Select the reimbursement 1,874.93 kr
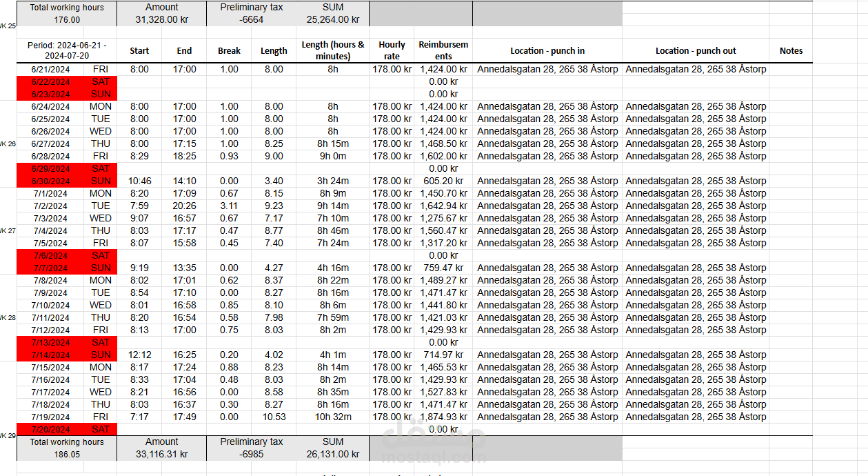Screen dimensions: 868x476 coord(443,417)
